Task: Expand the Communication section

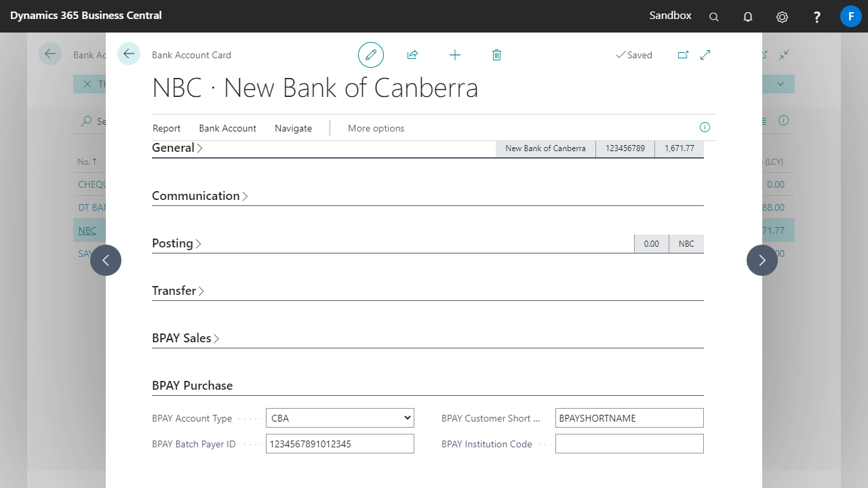Action: pyautogui.click(x=200, y=196)
